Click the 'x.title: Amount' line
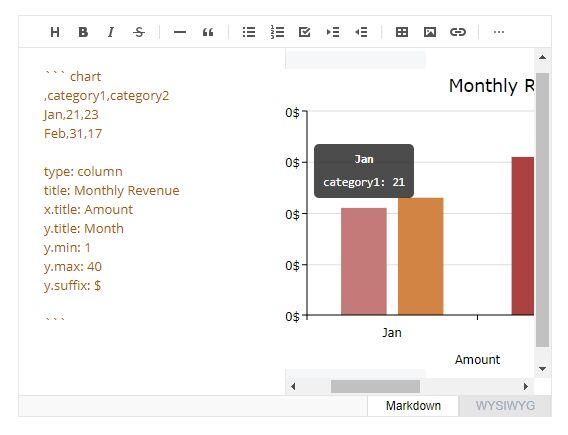Viewport: 568px width, 435px height. 88,210
